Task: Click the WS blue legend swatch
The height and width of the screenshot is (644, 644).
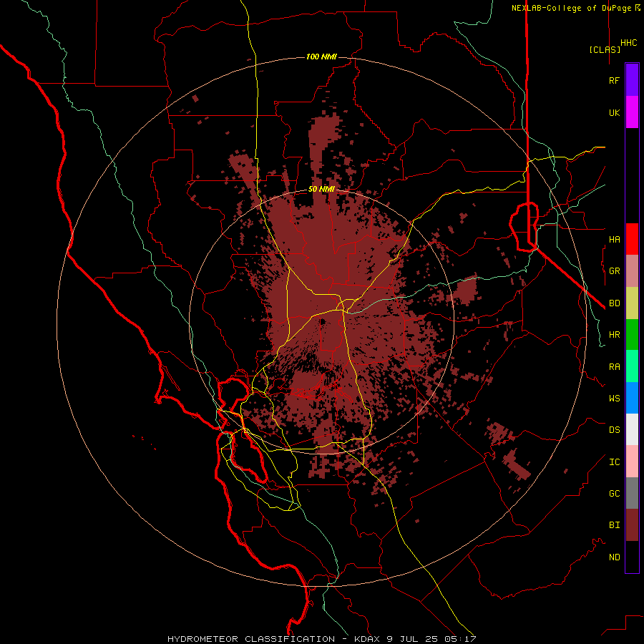Action: pos(632,398)
